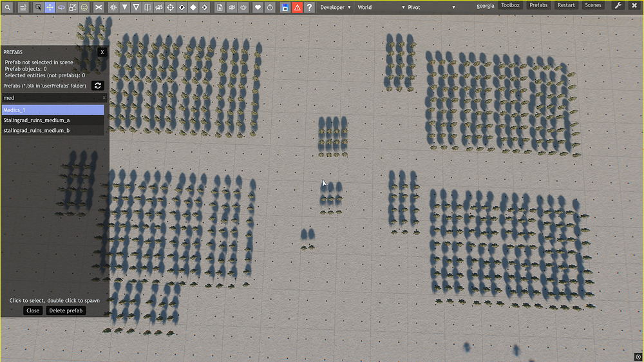Activate the Scale squares tool

(x=73, y=7)
